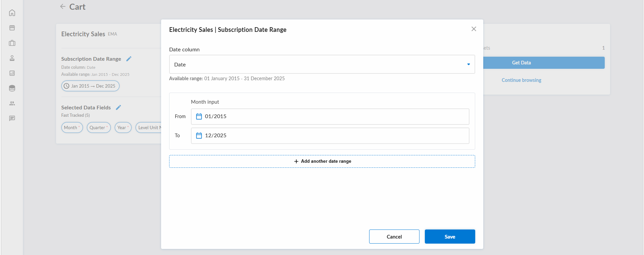Image resolution: width=644 pixels, height=255 pixels.
Task: Open calendar picker for the To month
Action: point(199,136)
